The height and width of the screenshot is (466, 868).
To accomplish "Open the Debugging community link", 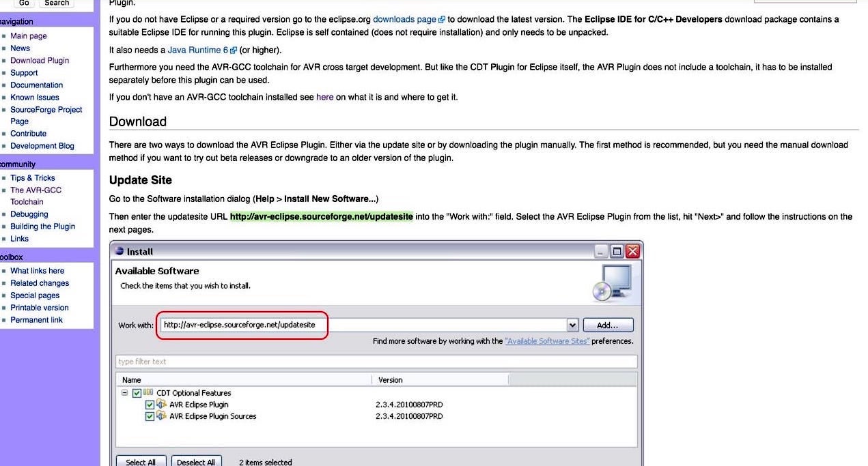I will 29,214.
